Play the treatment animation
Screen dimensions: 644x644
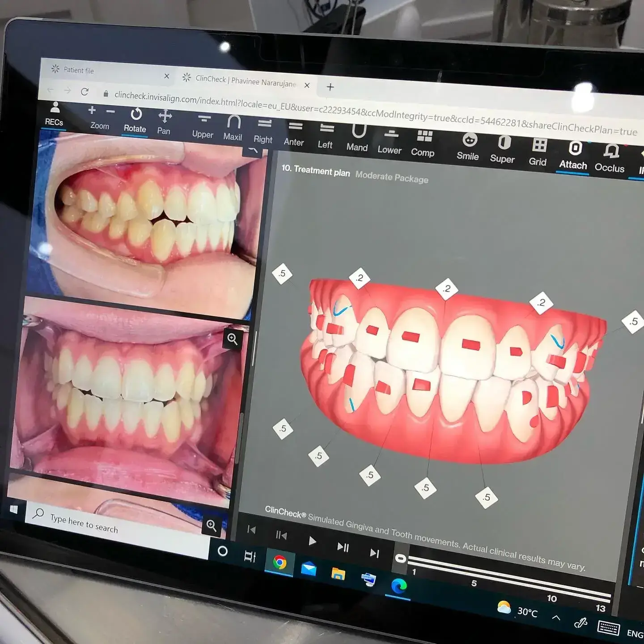coord(312,541)
